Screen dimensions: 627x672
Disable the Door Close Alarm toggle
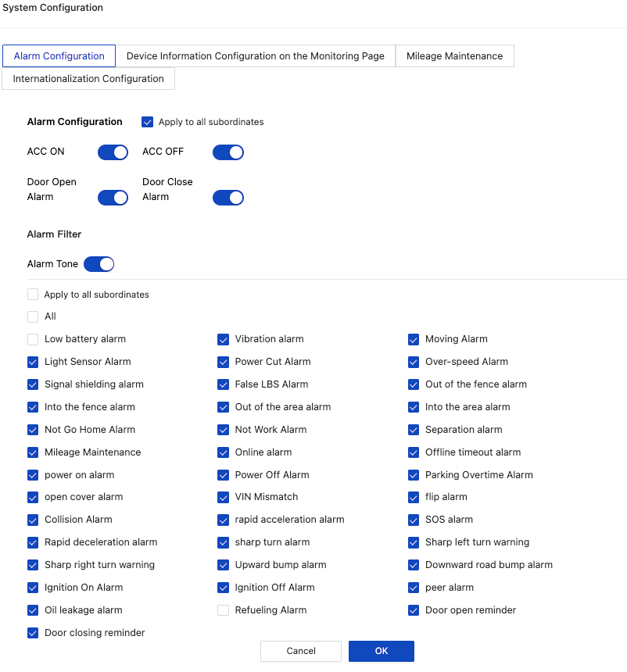pyautogui.click(x=228, y=197)
